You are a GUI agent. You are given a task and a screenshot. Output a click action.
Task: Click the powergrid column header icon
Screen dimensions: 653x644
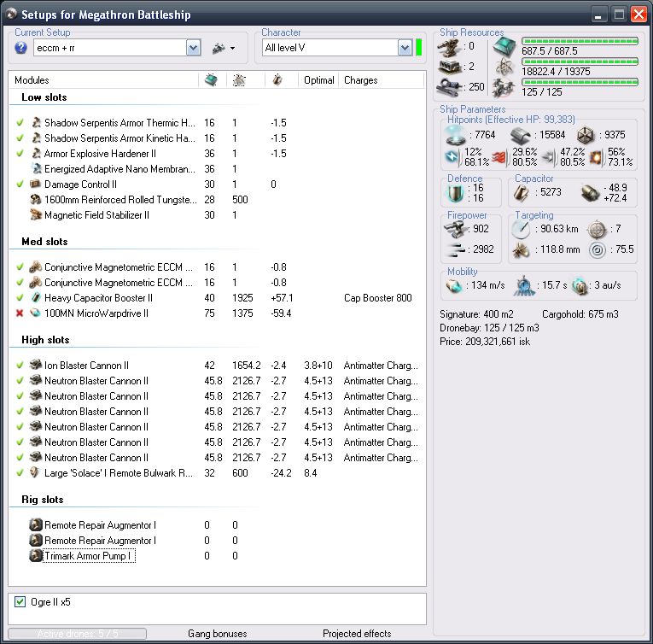coord(239,80)
